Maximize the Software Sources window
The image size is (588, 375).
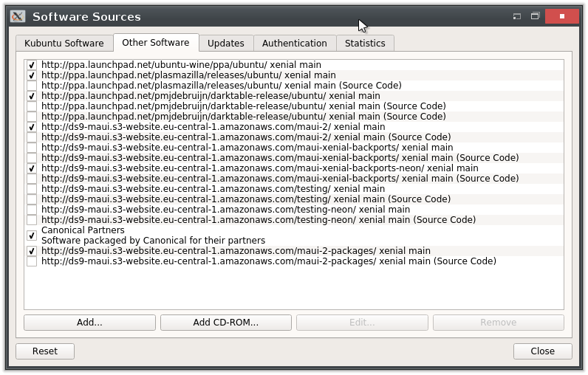pos(535,16)
